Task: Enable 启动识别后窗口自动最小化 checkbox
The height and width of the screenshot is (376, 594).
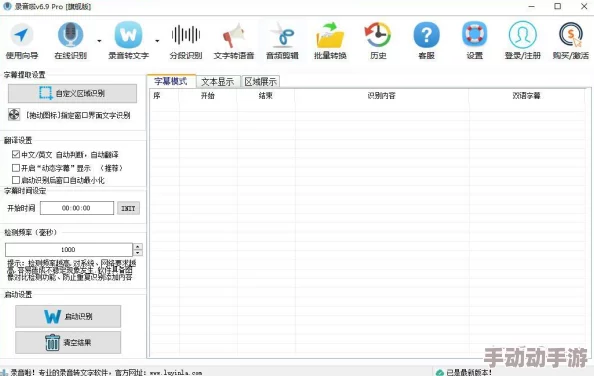Action: (16, 180)
